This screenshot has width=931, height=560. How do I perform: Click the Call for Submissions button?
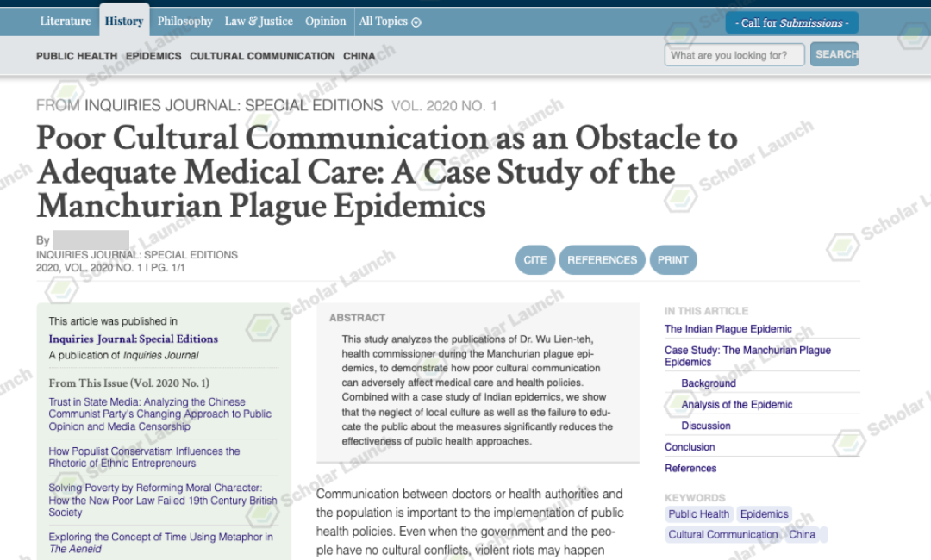pyautogui.click(x=791, y=23)
